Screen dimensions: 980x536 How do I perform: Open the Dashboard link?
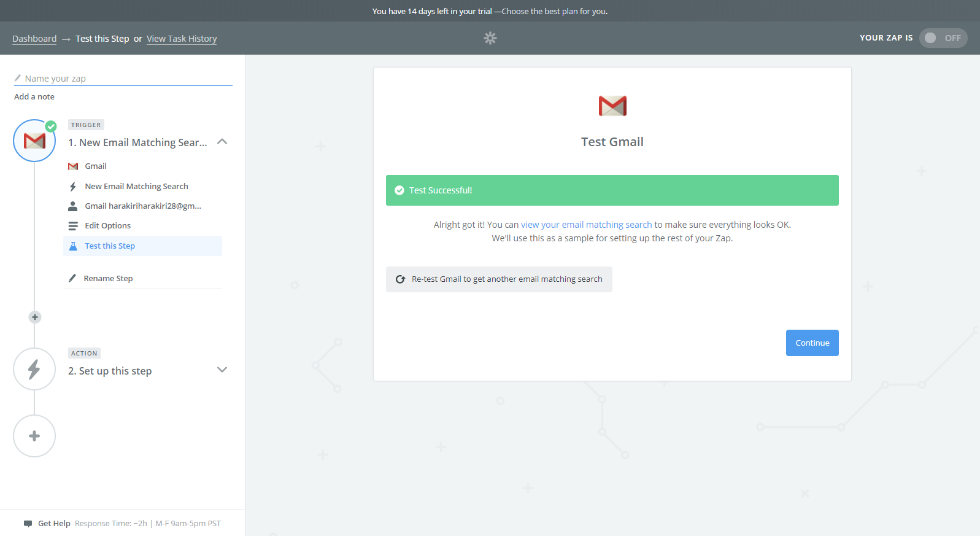tap(34, 39)
